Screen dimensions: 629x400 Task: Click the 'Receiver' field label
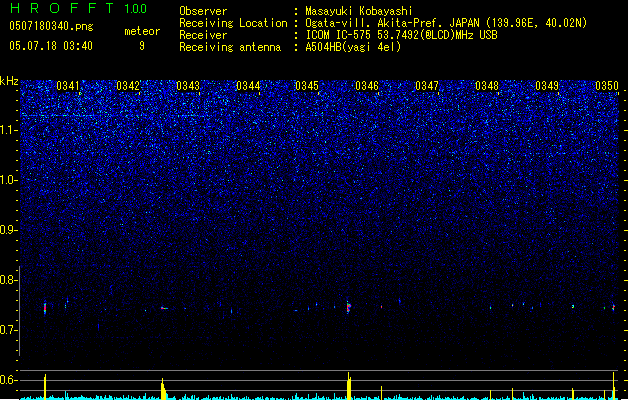click(203, 35)
